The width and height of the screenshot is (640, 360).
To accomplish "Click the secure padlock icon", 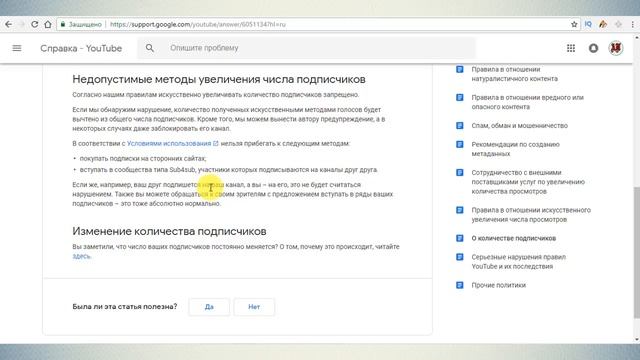I will coord(62,24).
